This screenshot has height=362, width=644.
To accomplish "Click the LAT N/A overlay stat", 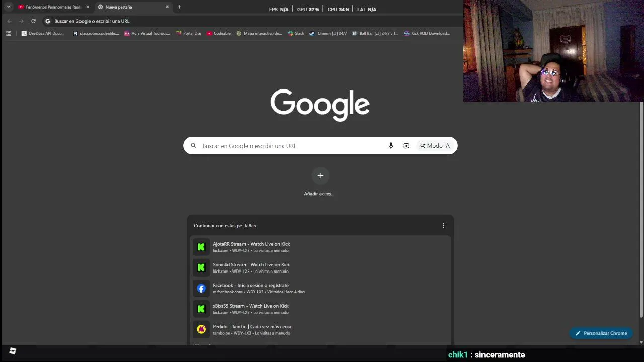I will click(367, 9).
